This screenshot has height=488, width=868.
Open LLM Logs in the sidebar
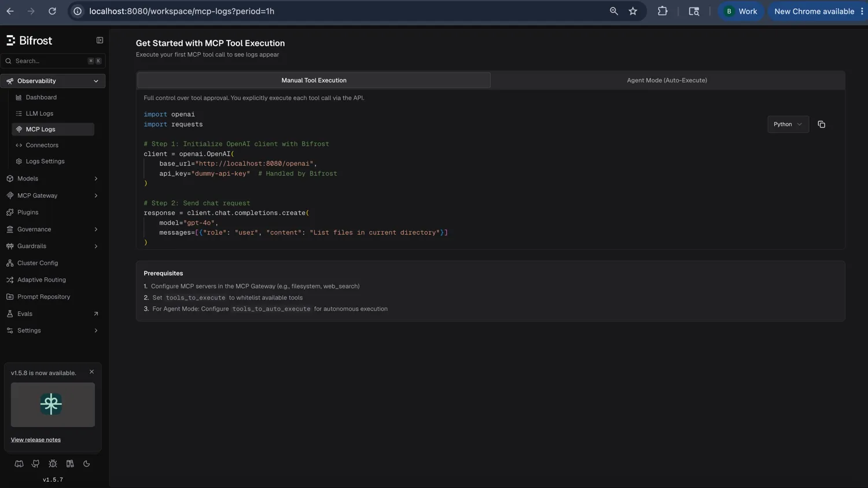pos(39,113)
